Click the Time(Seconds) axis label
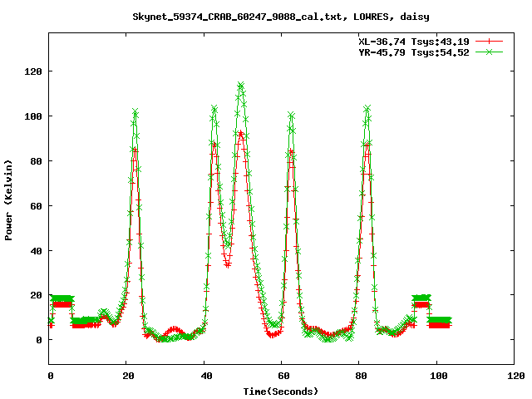 click(281, 392)
